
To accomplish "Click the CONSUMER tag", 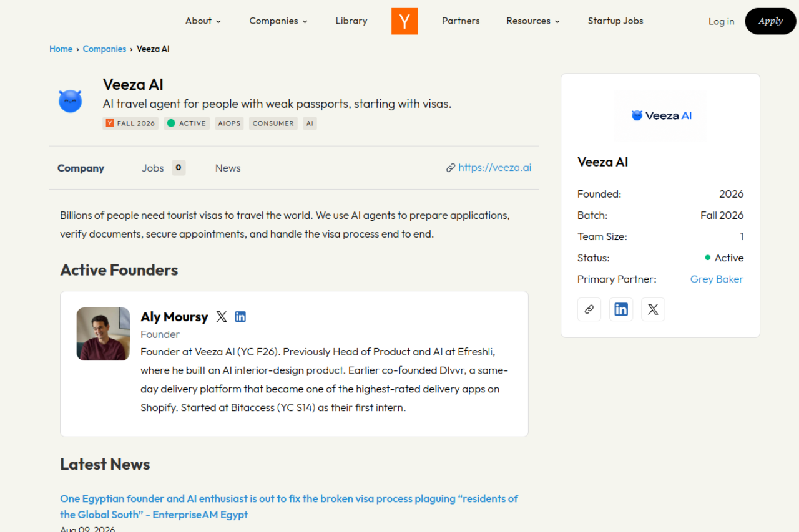I will click(273, 123).
